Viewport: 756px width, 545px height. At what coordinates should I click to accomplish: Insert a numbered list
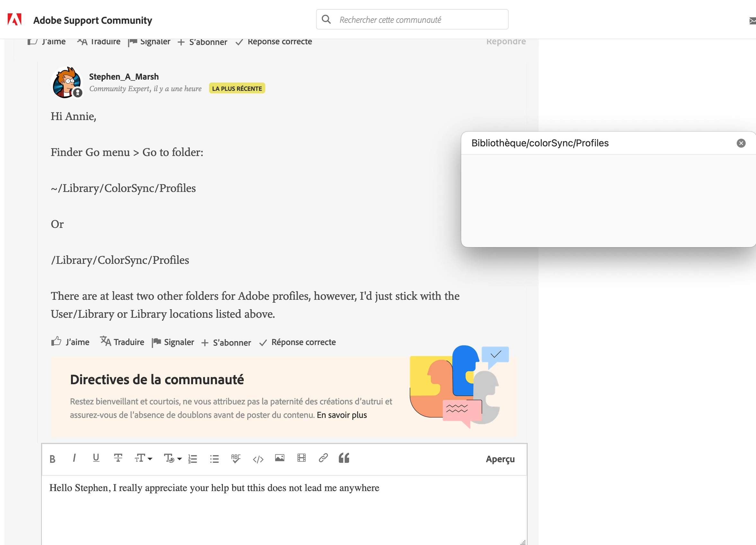pos(193,459)
